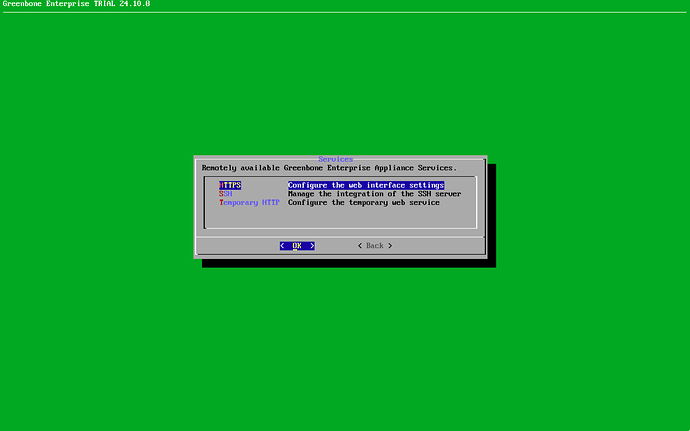Click the Greenbone Enterprise TRIAL header text
Image resolution: width=690 pixels, height=431 pixels.
[x=59, y=5]
